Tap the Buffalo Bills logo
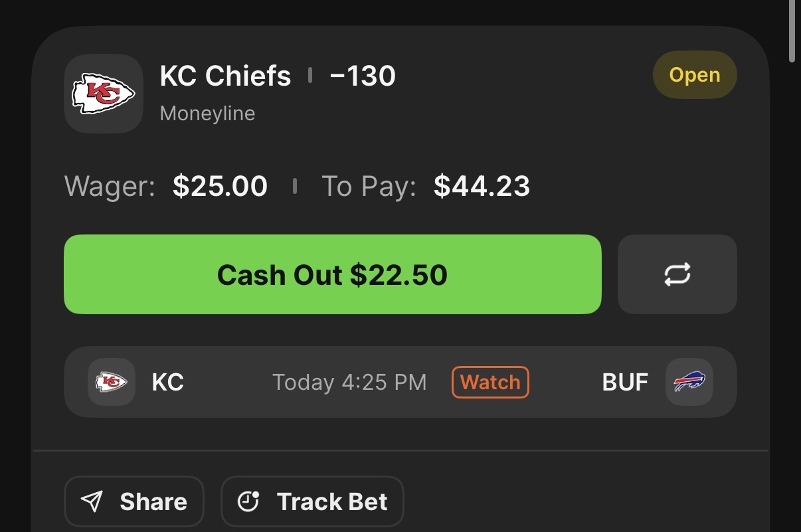The image size is (801, 532). (689, 382)
